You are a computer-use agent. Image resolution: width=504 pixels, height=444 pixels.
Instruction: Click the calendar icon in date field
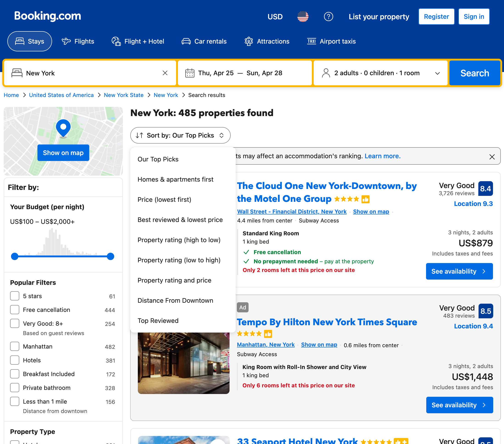190,73
